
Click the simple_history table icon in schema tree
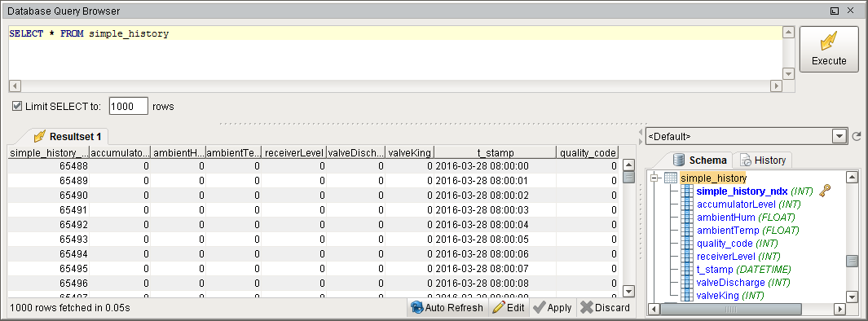point(671,178)
